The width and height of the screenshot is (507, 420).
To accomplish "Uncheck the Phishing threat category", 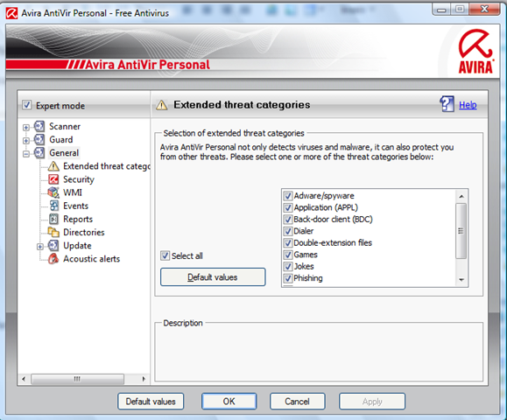I will (x=288, y=278).
